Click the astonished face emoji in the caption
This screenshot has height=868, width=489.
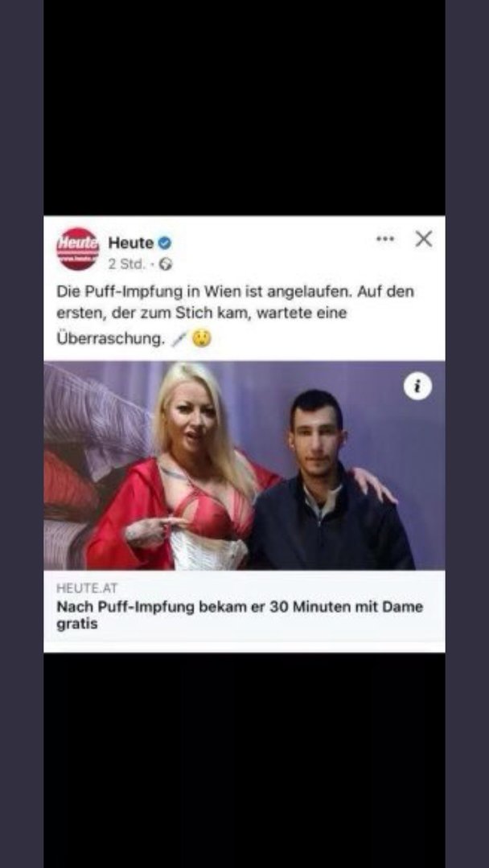[x=202, y=338]
